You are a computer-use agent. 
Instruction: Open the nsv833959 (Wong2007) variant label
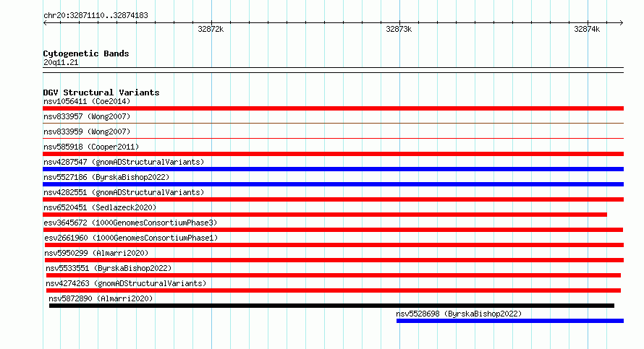pos(87,132)
